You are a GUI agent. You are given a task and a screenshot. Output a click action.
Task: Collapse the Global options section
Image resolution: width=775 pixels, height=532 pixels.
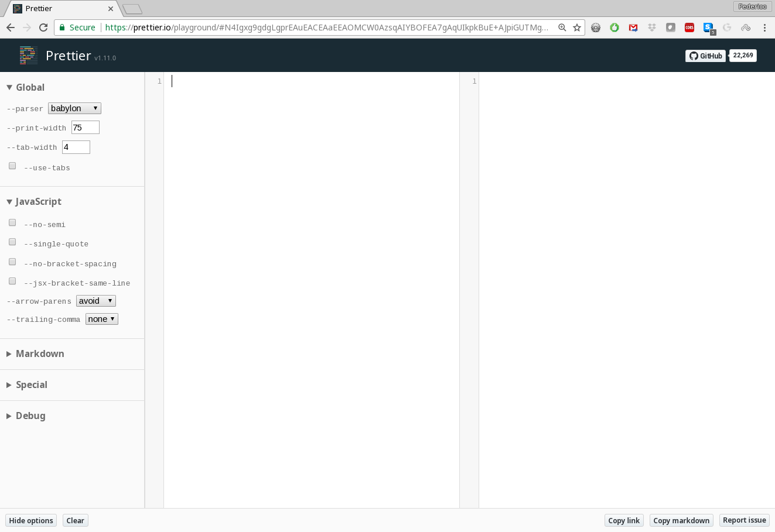25,87
